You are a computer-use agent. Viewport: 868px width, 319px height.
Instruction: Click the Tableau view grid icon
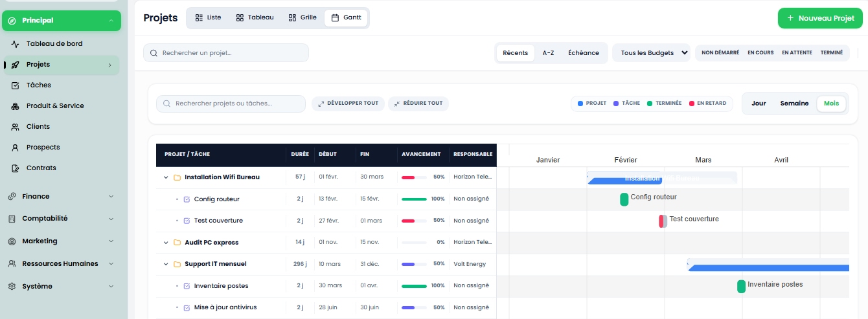pyautogui.click(x=240, y=17)
